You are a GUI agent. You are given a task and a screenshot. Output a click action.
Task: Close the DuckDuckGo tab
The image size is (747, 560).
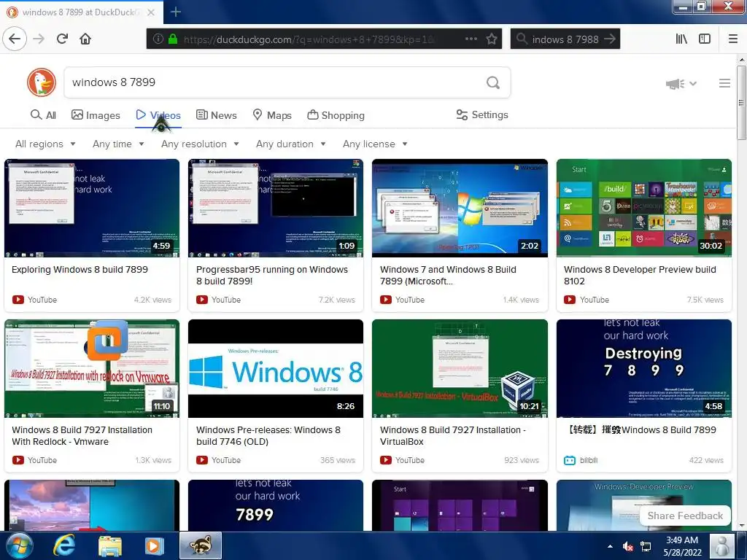coord(150,12)
